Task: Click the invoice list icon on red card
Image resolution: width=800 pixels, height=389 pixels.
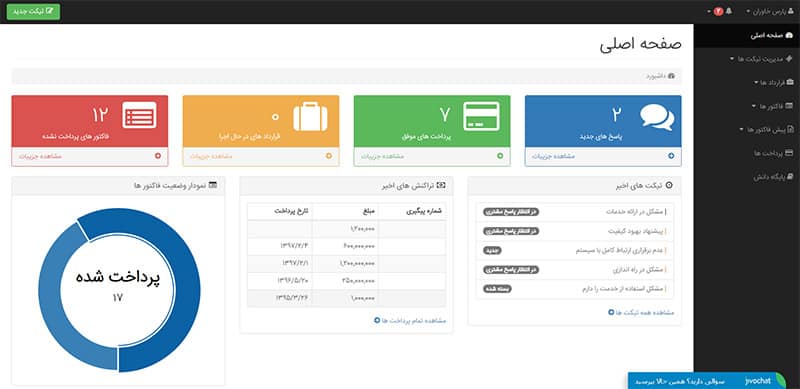Action: (139, 115)
